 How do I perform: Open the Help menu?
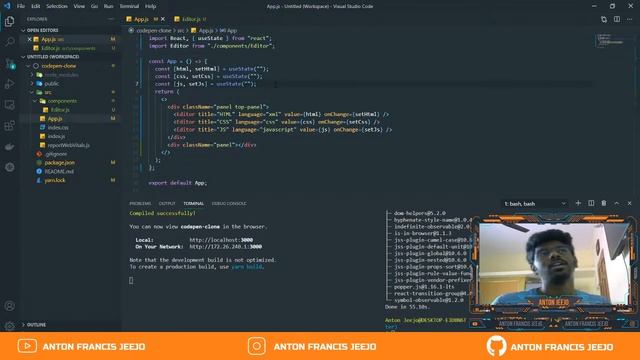pyautogui.click(x=151, y=6)
